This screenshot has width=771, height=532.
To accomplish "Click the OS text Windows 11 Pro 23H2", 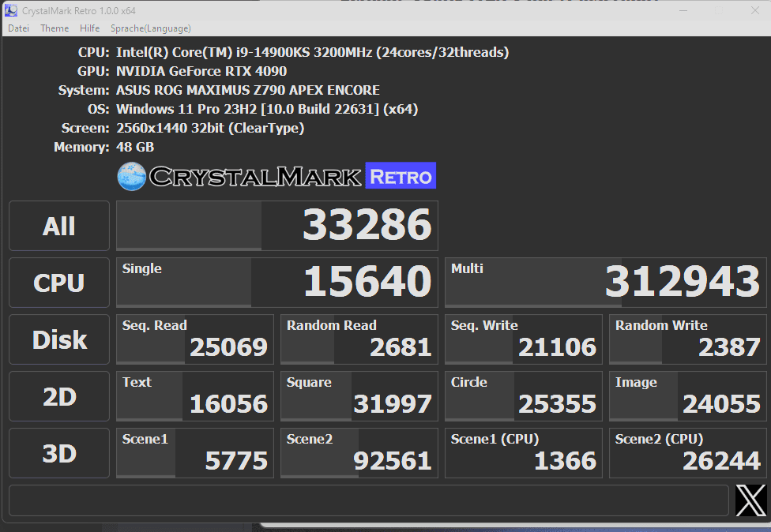I will click(267, 109).
